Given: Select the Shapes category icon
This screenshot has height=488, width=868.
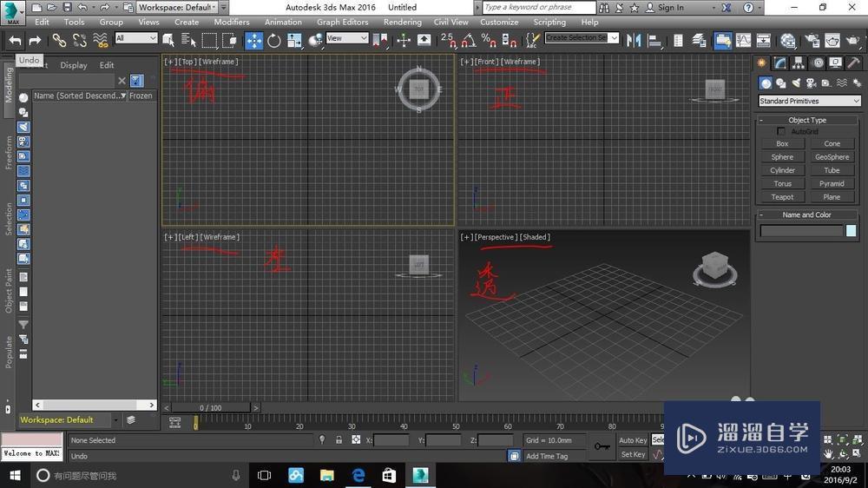Looking at the screenshot, I should [781, 83].
